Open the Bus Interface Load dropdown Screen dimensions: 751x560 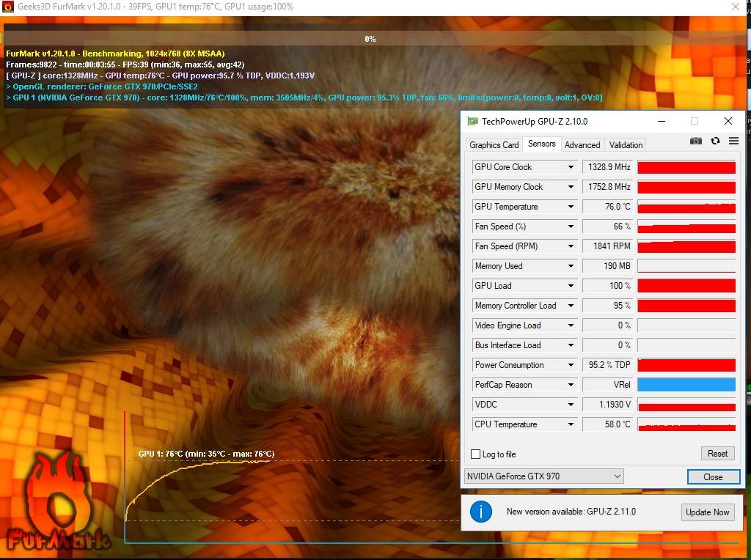pos(571,345)
